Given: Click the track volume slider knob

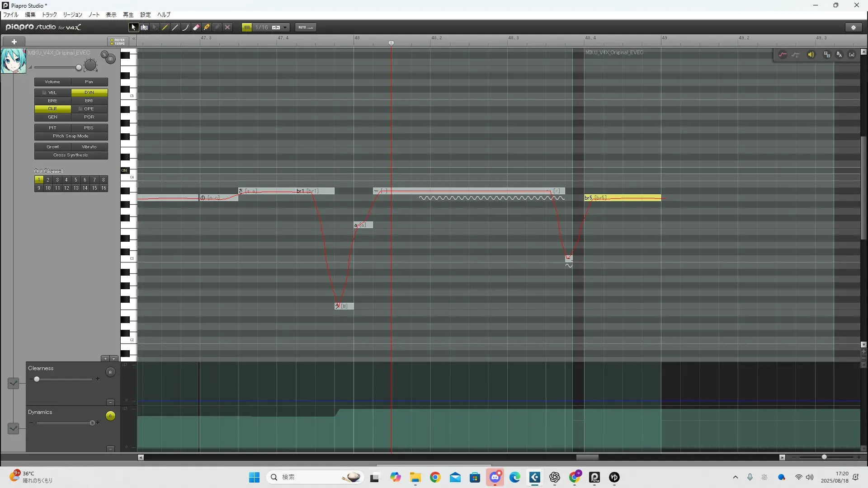Looking at the screenshot, I should [79, 68].
